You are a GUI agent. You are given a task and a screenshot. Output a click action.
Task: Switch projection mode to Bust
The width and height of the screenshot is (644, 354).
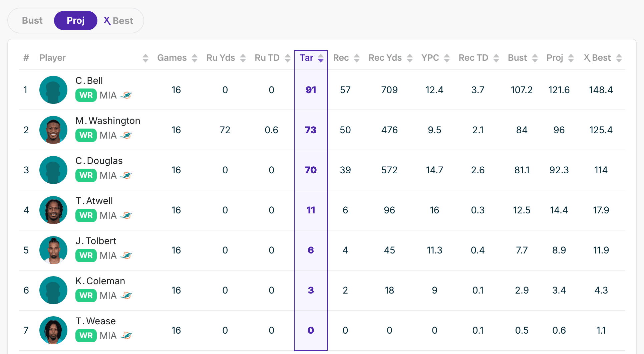[x=32, y=21]
